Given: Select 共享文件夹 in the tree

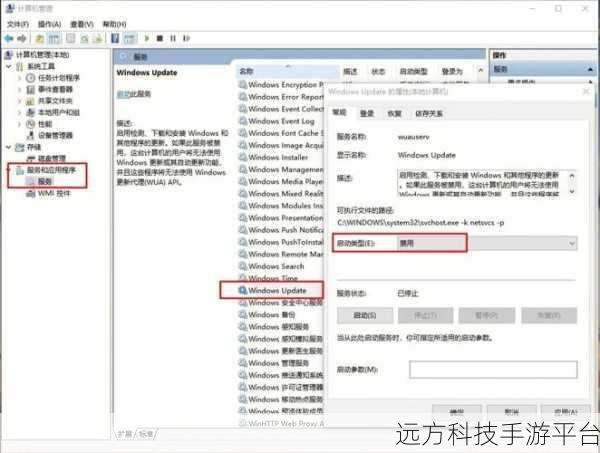Looking at the screenshot, I should [55, 101].
